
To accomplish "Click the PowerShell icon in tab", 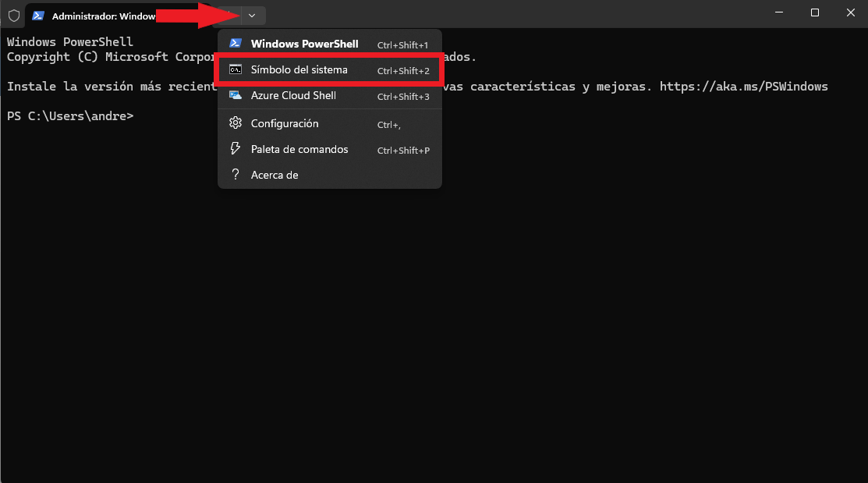I will 38,16.
